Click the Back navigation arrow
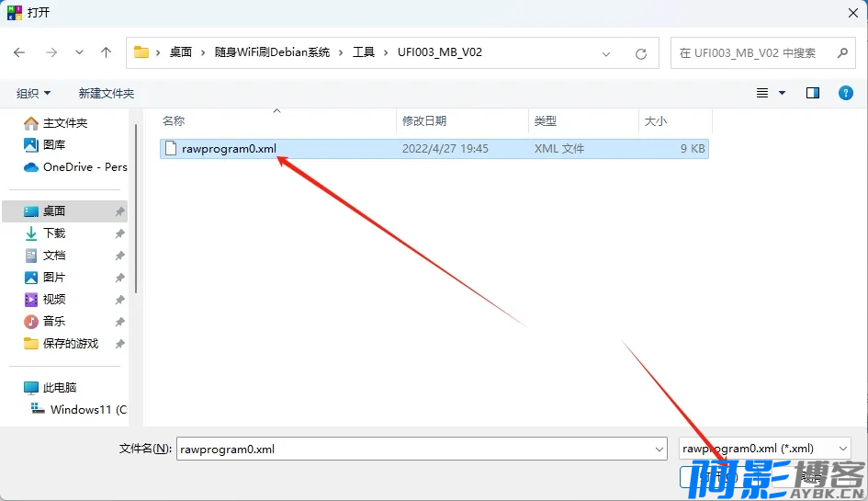The width and height of the screenshot is (868, 501). [x=19, y=53]
